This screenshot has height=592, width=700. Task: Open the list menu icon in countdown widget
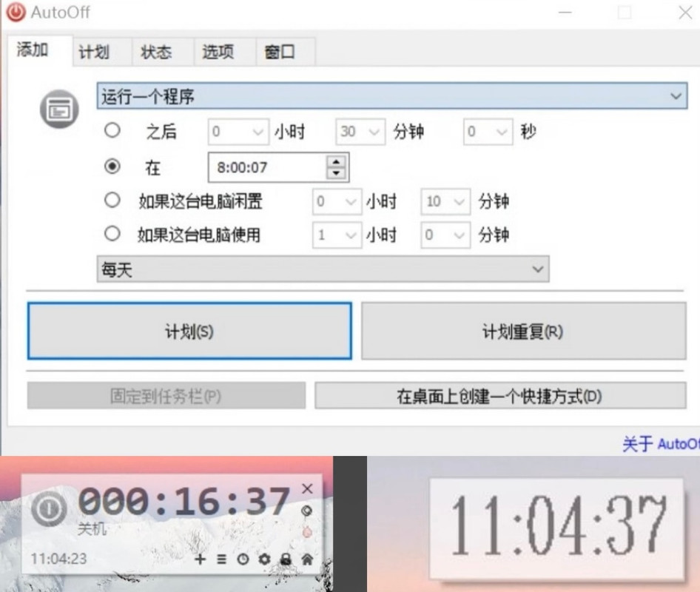[221, 559]
